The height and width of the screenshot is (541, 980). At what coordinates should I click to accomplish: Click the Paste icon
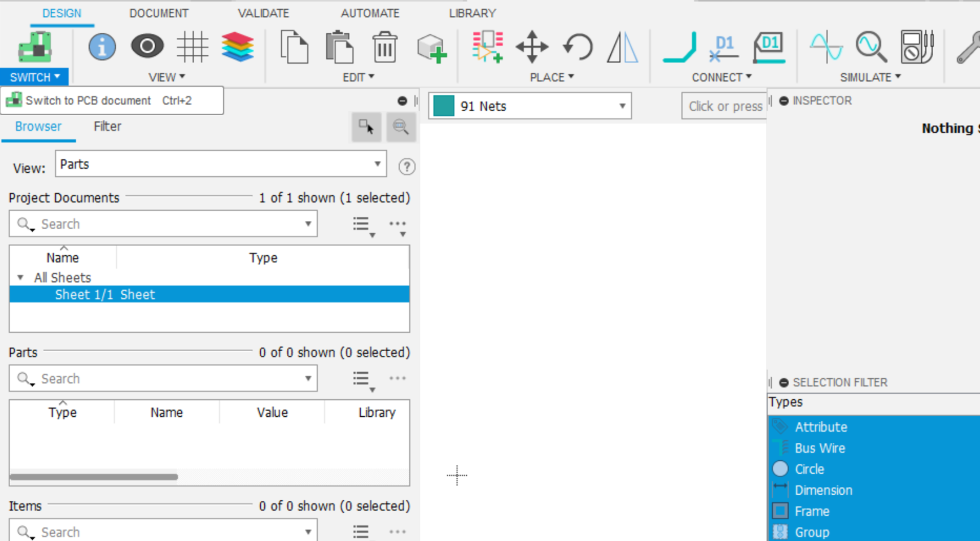(339, 47)
